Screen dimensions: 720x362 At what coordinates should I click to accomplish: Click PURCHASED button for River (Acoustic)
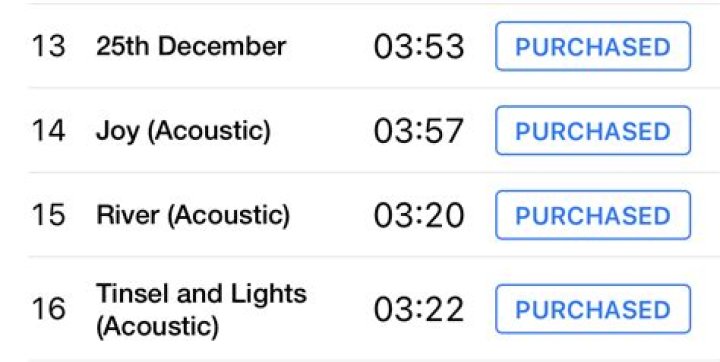pyautogui.click(x=593, y=215)
